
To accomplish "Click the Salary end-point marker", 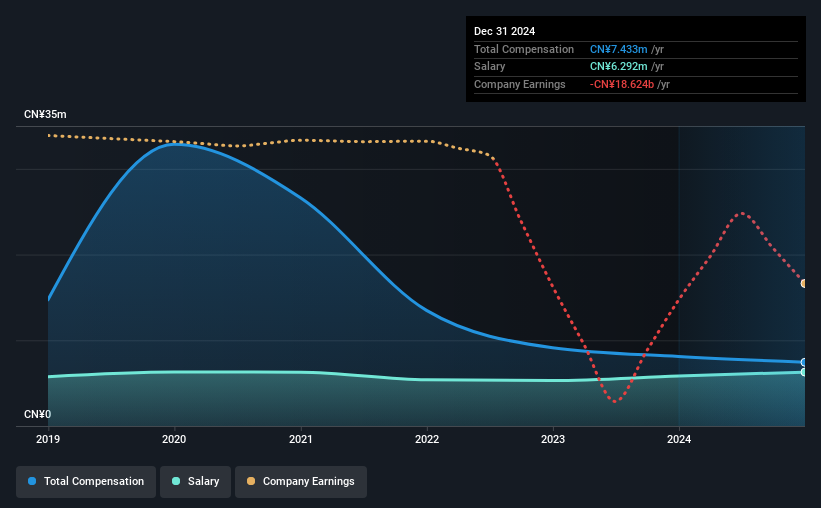I will point(804,372).
